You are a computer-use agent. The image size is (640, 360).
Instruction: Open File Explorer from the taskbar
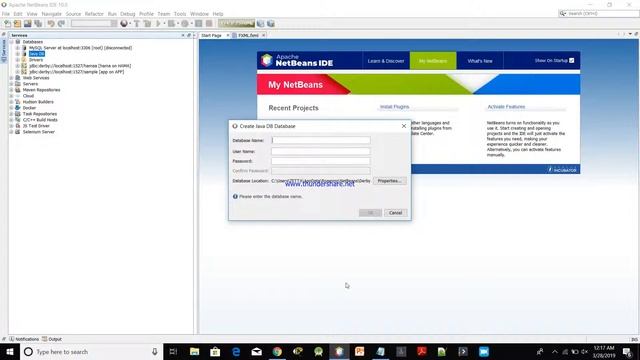point(195,351)
